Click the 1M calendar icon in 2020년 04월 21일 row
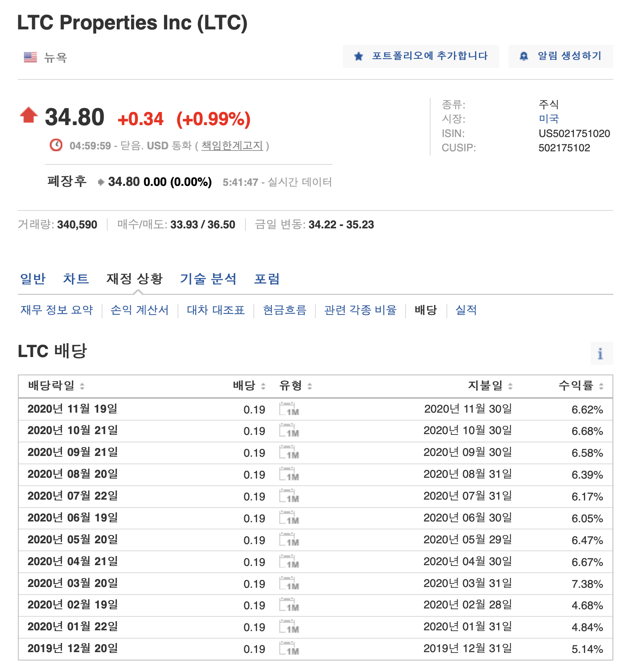The width and height of the screenshot is (626, 672). (289, 562)
